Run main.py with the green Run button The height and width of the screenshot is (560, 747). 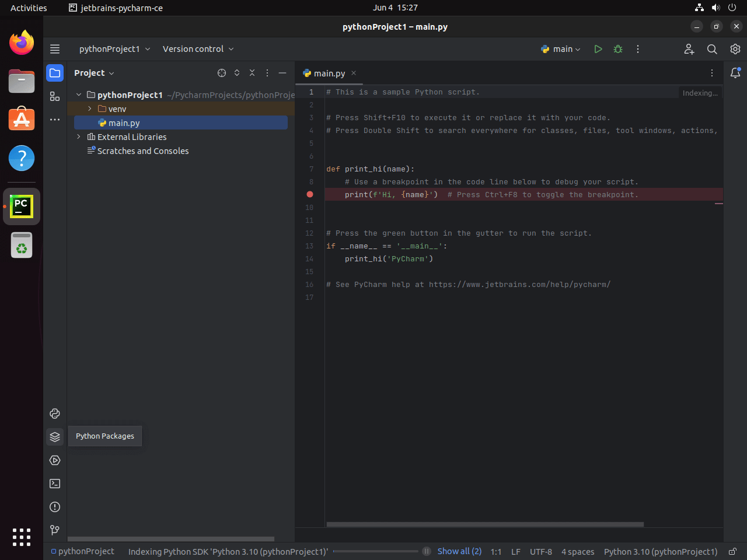(598, 49)
